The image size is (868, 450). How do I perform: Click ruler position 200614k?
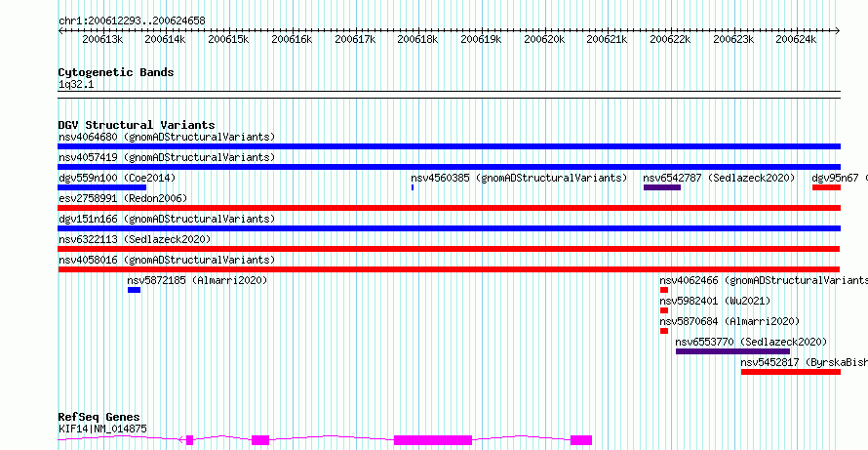(x=166, y=39)
